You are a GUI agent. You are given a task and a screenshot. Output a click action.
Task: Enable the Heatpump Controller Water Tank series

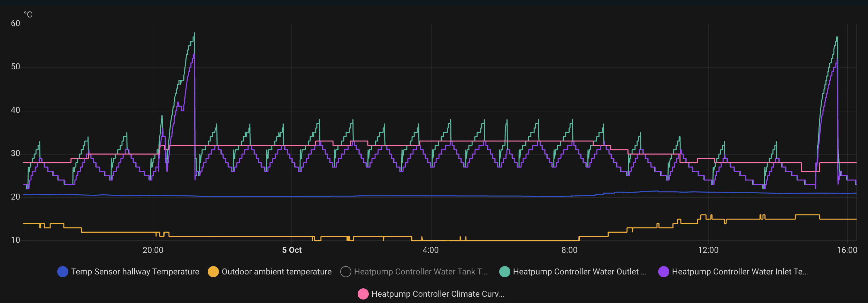click(420, 272)
